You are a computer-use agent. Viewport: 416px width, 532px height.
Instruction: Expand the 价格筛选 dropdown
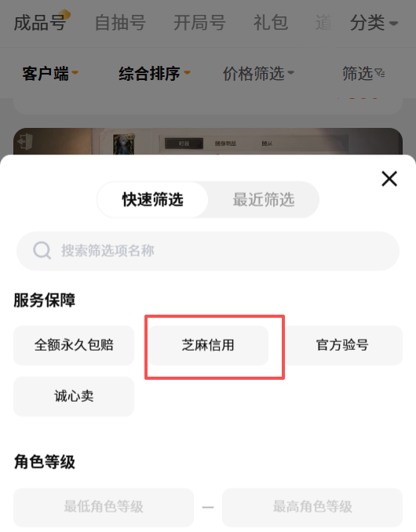258,73
